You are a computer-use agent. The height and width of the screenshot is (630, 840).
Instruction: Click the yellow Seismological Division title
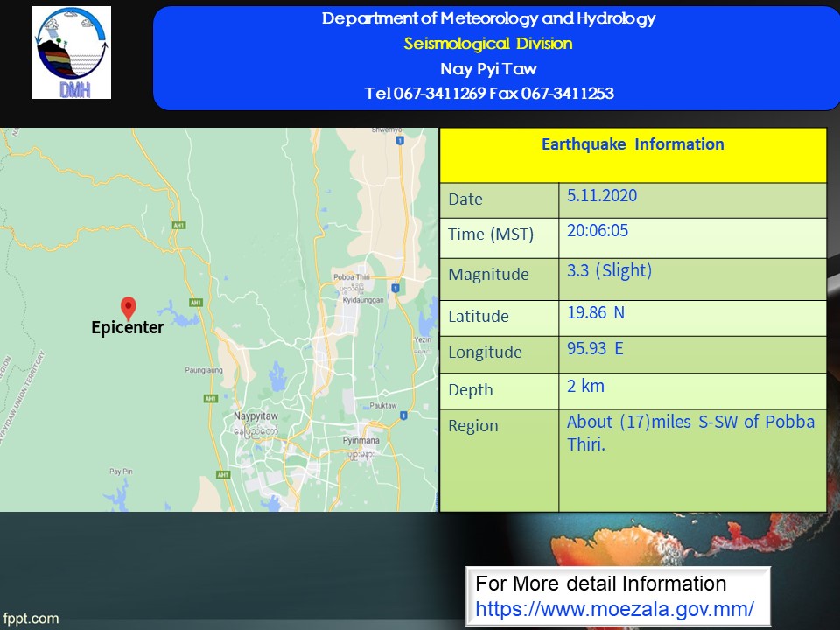pyautogui.click(x=488, y=44)
